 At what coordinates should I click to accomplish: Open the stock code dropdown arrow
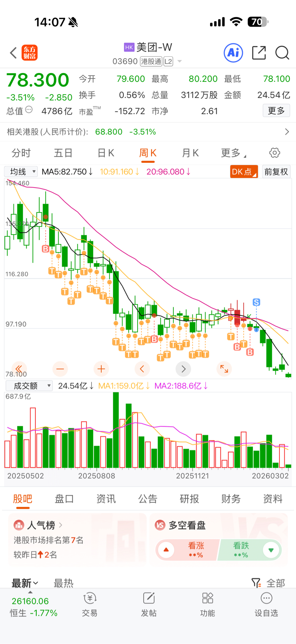click(x=180, y=61)
